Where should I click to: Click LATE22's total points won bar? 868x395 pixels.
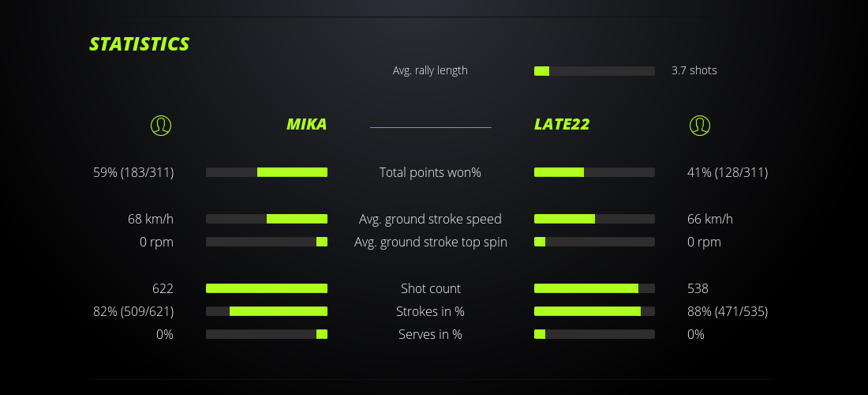(x=594, y=172)
